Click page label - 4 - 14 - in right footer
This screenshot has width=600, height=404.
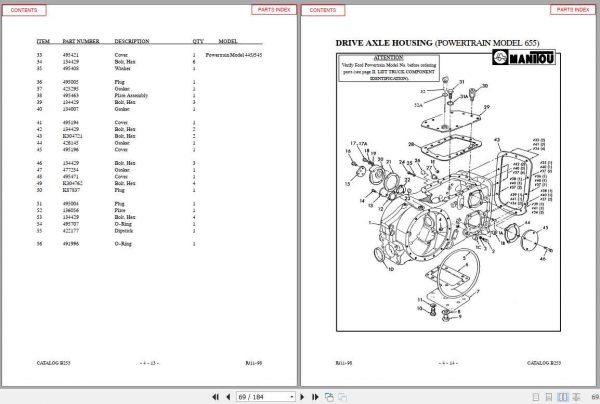click(x=448, y=363)
